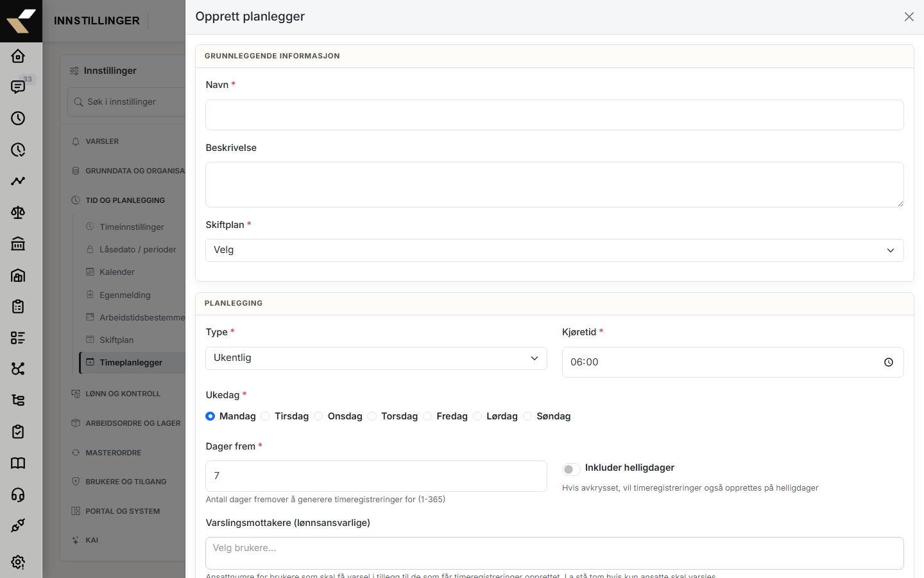Open the balance scale icon
This screenshot has width=924, height=578.
pos(18,213)
